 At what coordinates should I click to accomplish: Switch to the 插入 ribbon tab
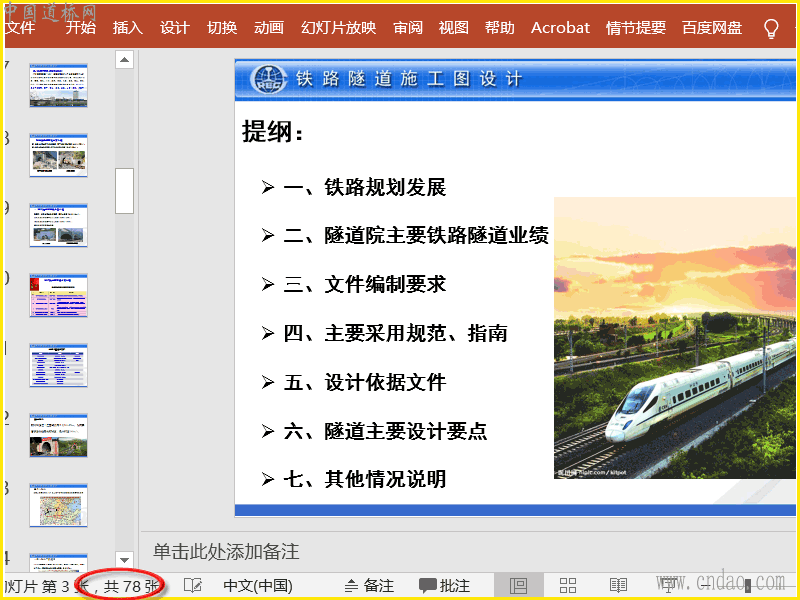pyautogui.click(x=128, y=27)
